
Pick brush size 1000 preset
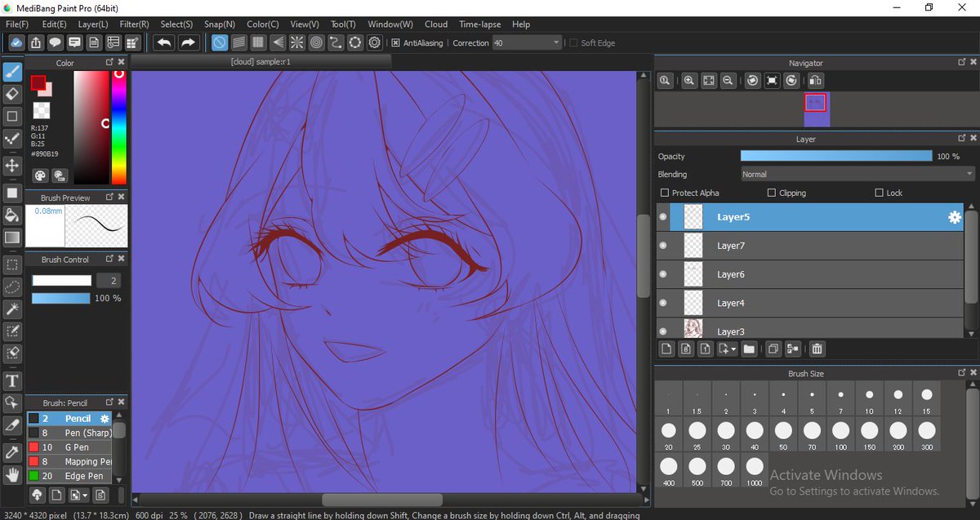pyautogui.click(x=755, y=471)
